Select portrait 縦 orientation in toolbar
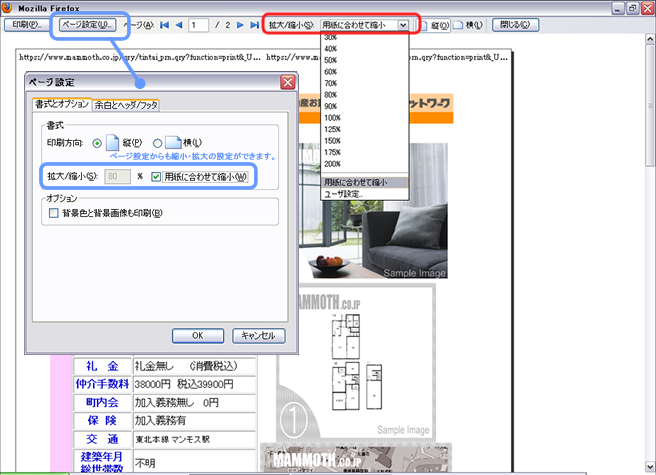This screenshot has width=656, height=475. pyautogui.click(x=434, y=26)
